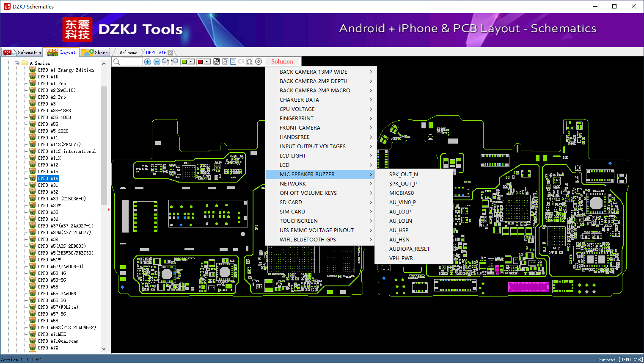
Task: Select VPH_PWR from the submenu
Action: 414,258
